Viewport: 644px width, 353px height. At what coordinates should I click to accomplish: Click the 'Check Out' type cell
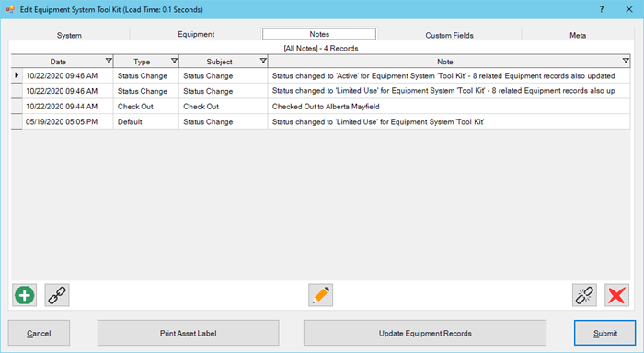click(x=145, y=107)
